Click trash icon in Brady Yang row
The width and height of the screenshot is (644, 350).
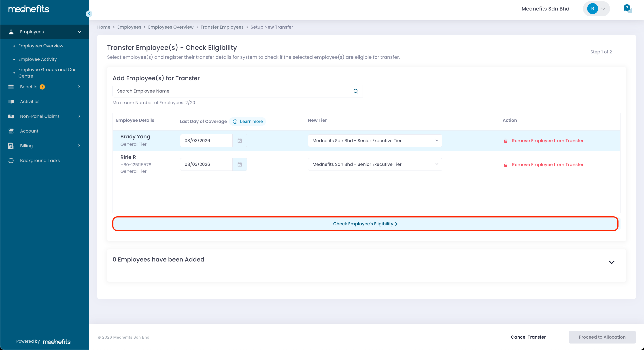point(506,141)
